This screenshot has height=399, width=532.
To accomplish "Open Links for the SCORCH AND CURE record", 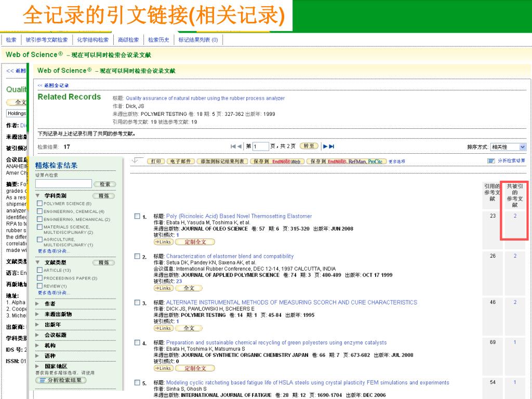I will (164, 328).
